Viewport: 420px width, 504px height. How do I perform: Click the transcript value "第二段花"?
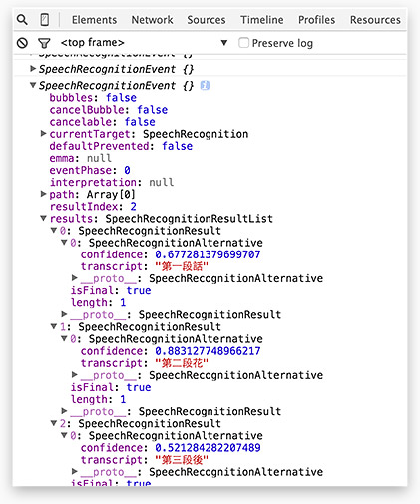click(x=182, y=363)
